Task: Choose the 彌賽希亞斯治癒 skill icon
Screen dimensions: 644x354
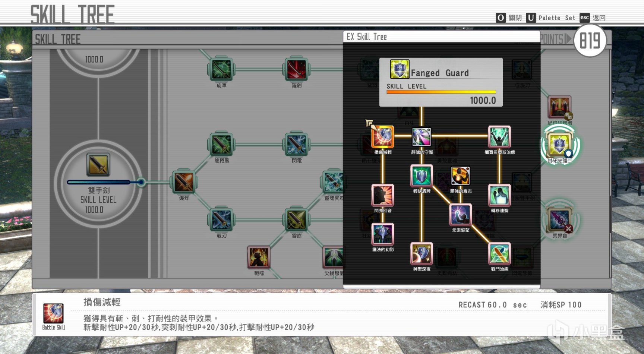Action: pyautogui.click(x=499, y=137)
